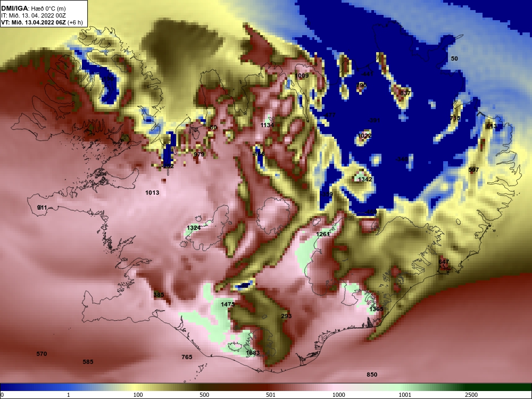
Task: Click the 765 value offshore in the south
Action: click(x=187, y=357)
